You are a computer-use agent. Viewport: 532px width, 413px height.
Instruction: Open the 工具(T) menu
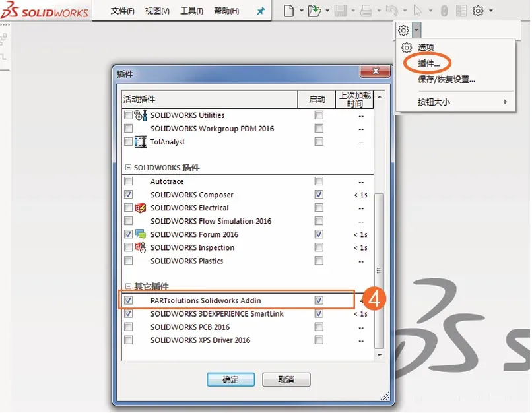[x=191, y=11]
